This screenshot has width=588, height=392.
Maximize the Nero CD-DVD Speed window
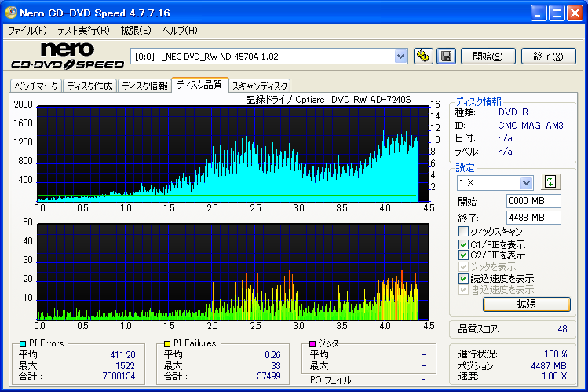tap(557, 13)
